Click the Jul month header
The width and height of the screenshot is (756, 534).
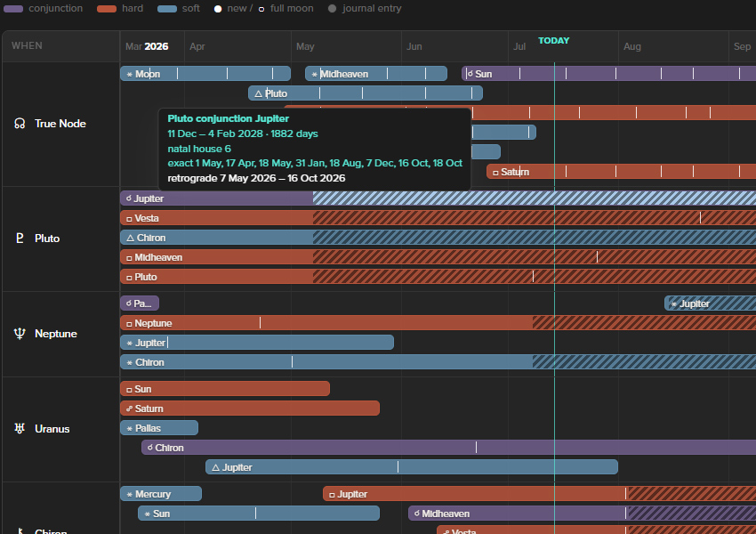pos(519,47)
